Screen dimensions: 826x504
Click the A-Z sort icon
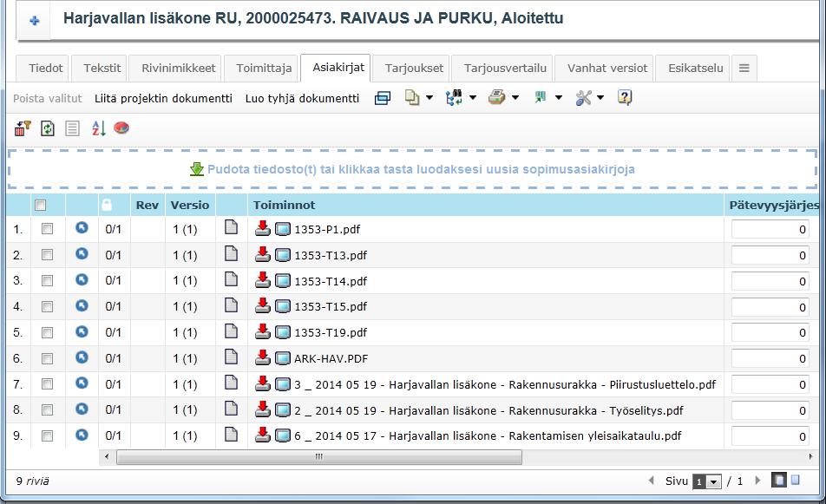pyautogui.click(x=99, y=128)
